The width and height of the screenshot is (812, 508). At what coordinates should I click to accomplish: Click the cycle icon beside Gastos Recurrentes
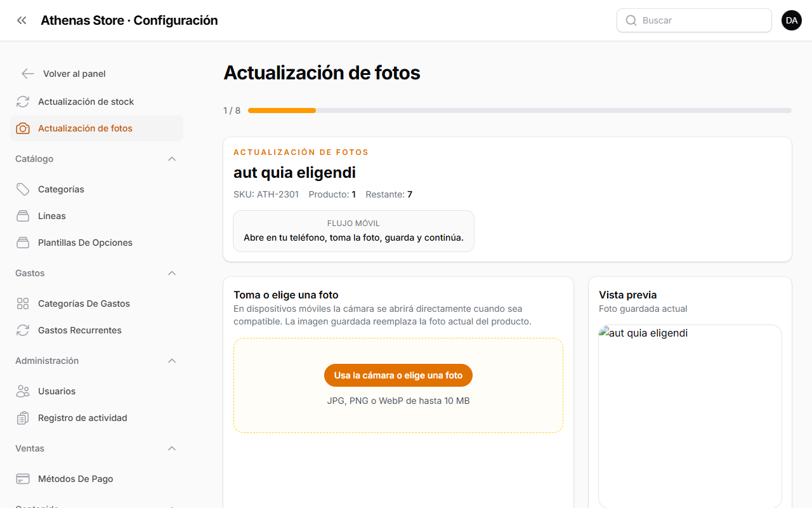(23, 330)
